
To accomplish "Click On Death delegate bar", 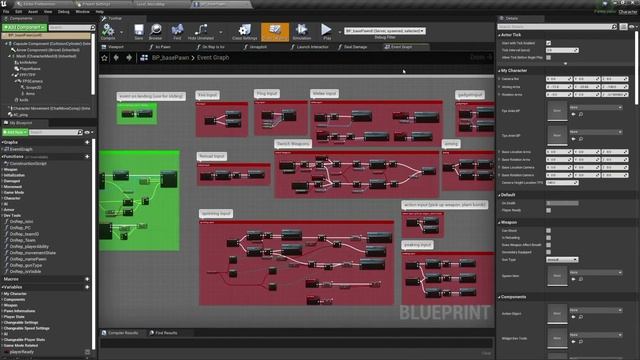I will (x=562, y=203).
